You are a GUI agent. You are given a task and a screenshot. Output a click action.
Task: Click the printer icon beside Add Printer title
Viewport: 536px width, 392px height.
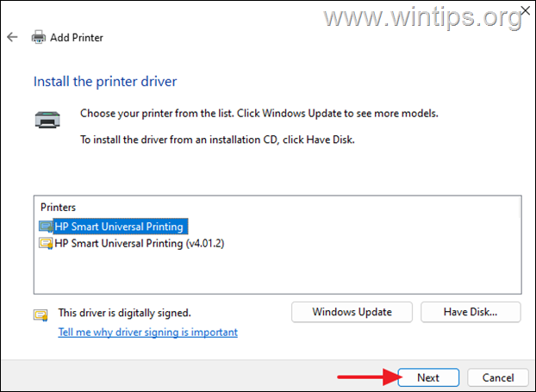(x=39, y=38)
